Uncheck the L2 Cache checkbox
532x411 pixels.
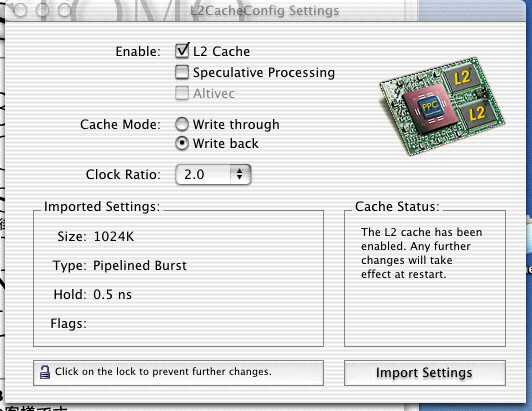(182, 51)
